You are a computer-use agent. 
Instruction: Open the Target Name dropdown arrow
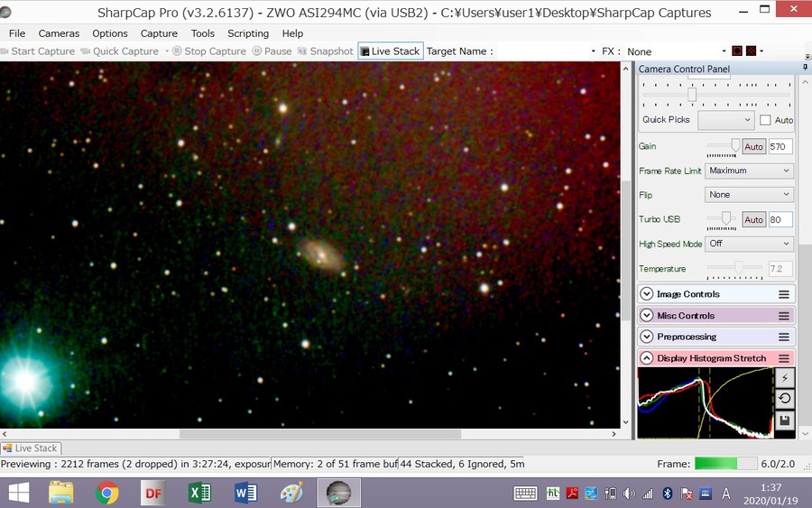[x=593, y=51]
